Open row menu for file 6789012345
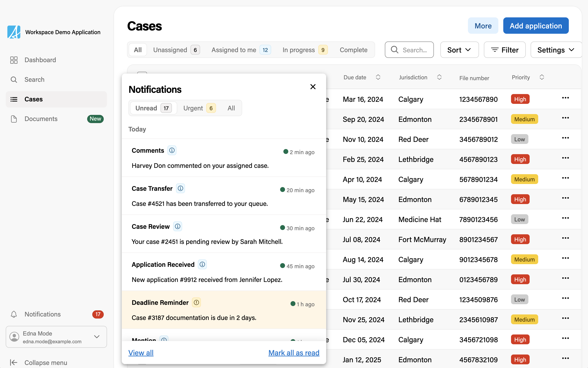The width and height of the screenshot is (588, 368). pyautogui.click(x=565, y=198)
